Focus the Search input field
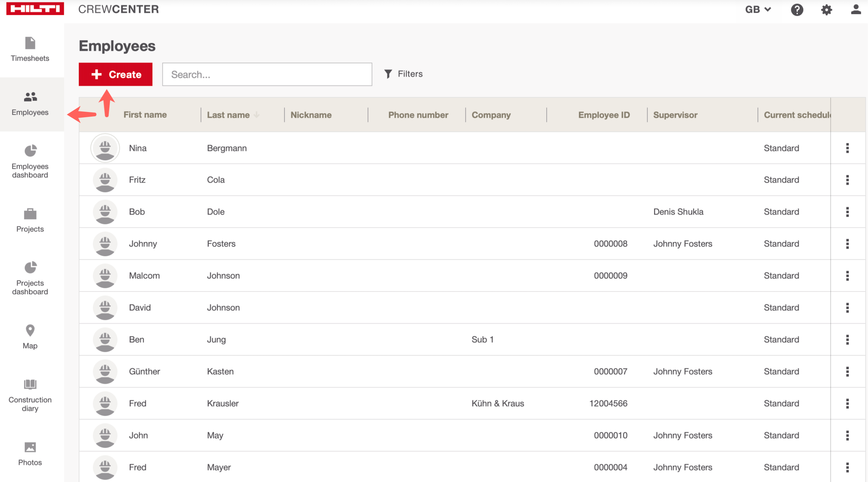The width and height of the screenshot is (868, 482). [x=267, y=74]
